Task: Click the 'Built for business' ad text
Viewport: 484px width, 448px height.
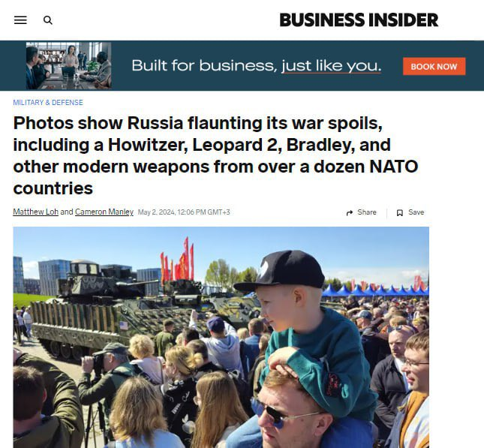Action: click(256, 65)
